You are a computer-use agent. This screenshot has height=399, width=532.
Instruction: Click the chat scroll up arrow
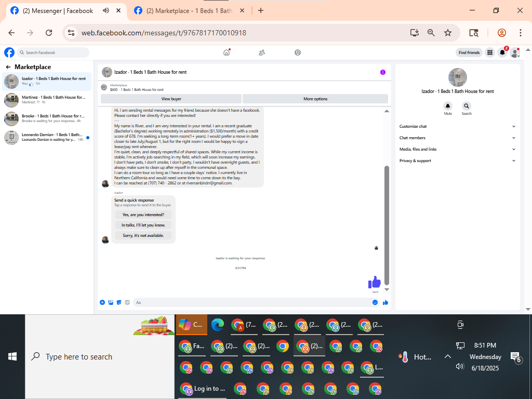click(387, 111)
